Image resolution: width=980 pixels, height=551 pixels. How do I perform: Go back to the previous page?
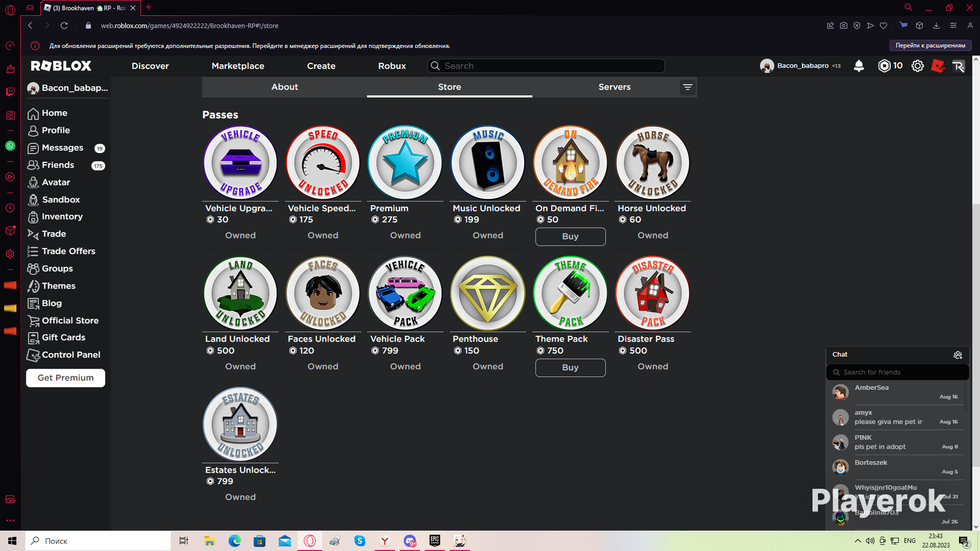30,25
